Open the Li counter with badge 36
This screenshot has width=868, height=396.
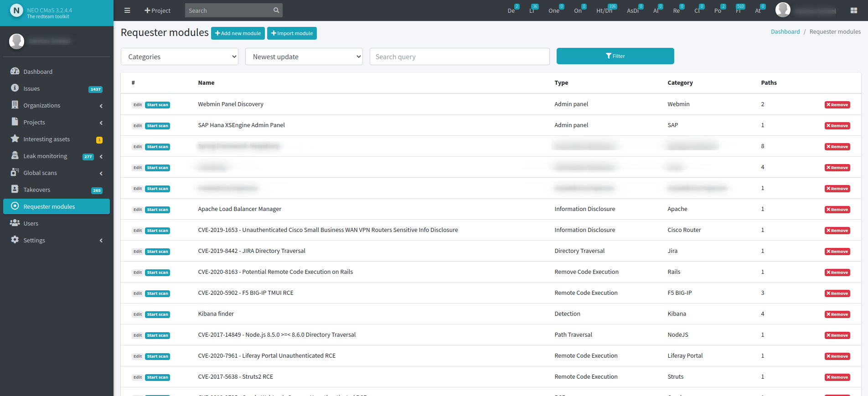tap(533, 9)
